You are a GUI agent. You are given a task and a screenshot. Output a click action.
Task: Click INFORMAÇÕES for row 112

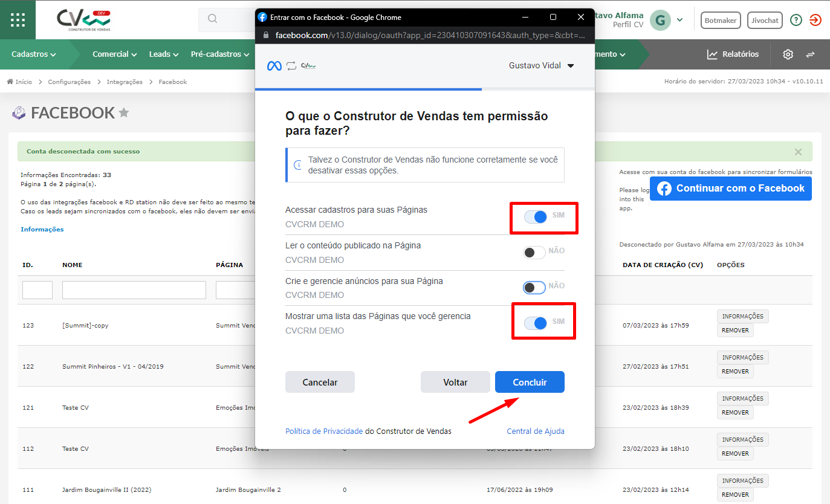743,439
